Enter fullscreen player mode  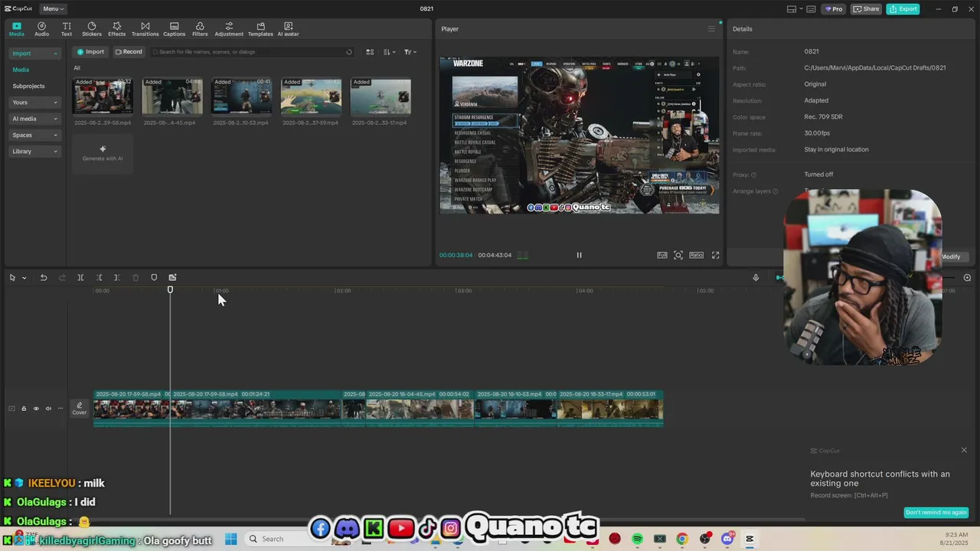[x=716, y=255]
